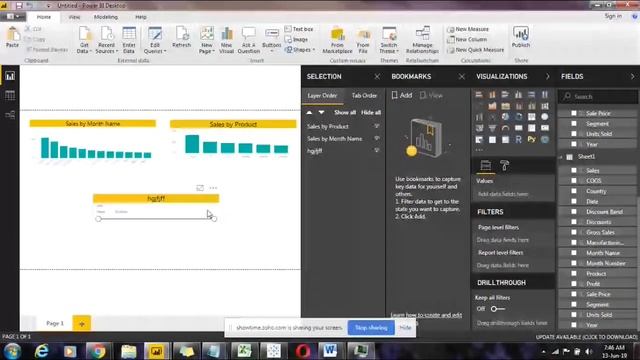This screenshot has width=640, height=360.
Task: Check the Sales field checkbox
Action: coord(574,170)
